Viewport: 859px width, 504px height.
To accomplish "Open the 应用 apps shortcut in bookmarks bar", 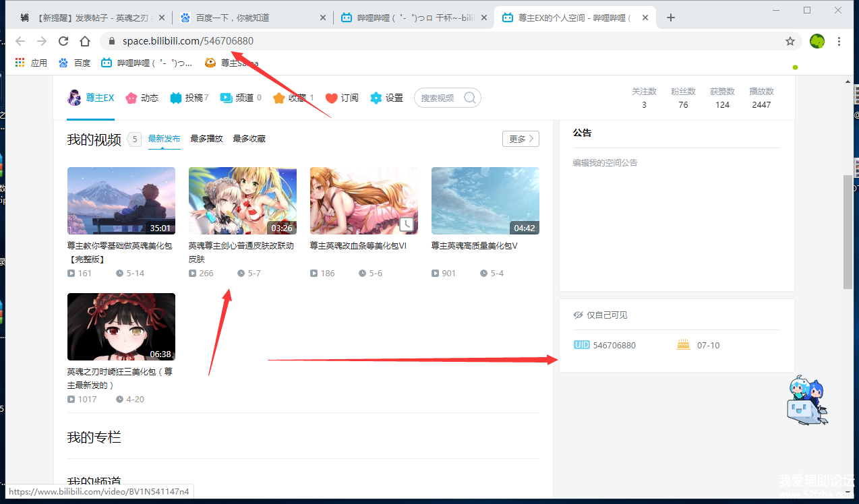I will [x=31, y=63].
